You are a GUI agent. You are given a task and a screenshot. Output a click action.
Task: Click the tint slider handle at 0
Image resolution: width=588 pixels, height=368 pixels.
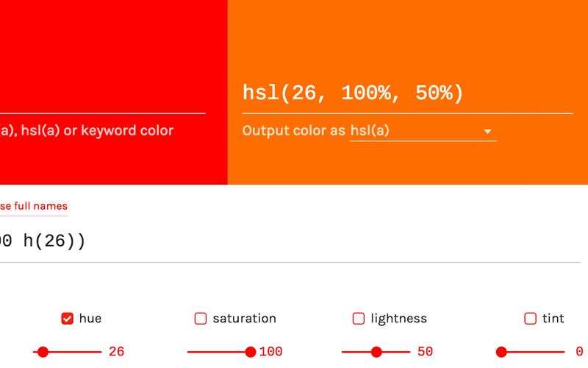point(501,352)
